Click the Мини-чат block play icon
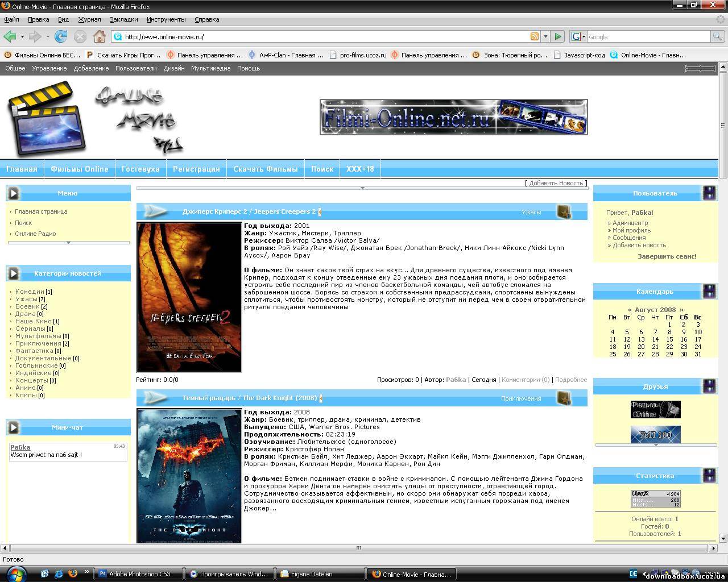The image size is (728, 582). (13, 427)
